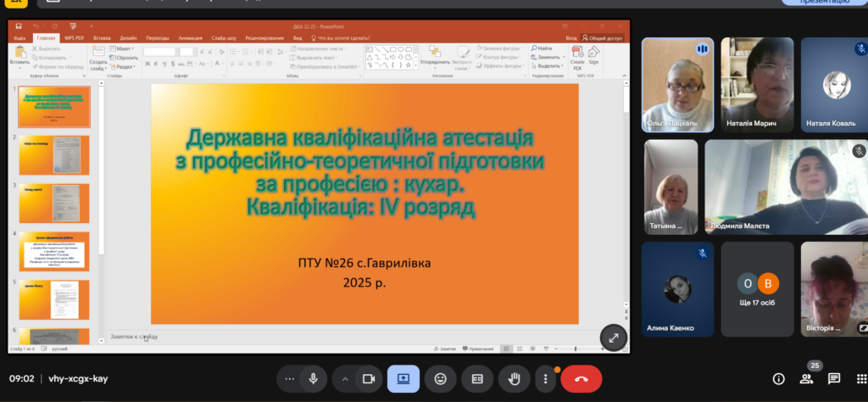
Task: Toggle the camera on or off
Action: [369, 378]
